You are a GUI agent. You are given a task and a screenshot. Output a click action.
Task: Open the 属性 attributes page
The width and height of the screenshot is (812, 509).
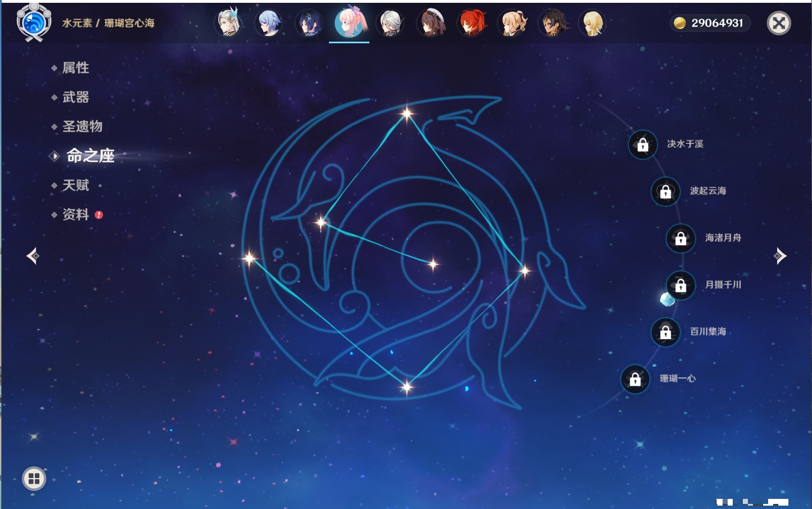coord(75,68)
